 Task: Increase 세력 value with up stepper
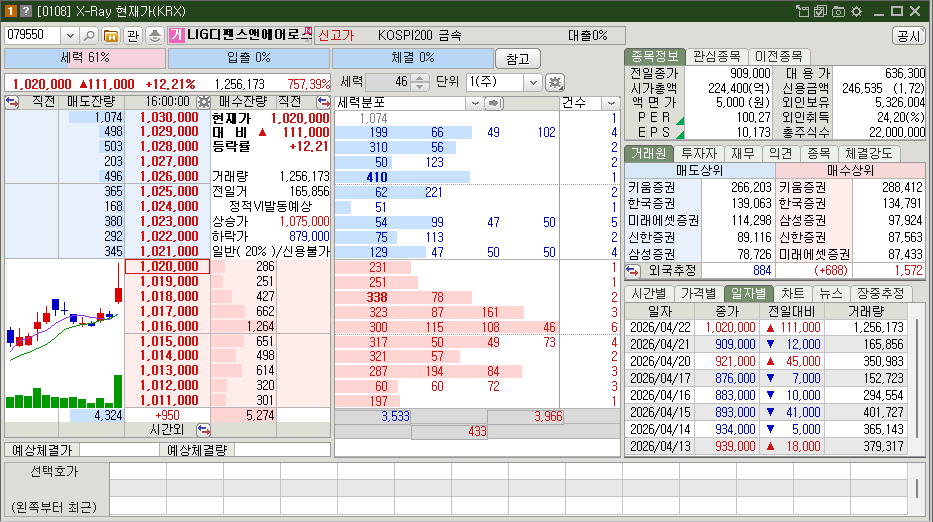pyautogui.click(x=419, y=78)
